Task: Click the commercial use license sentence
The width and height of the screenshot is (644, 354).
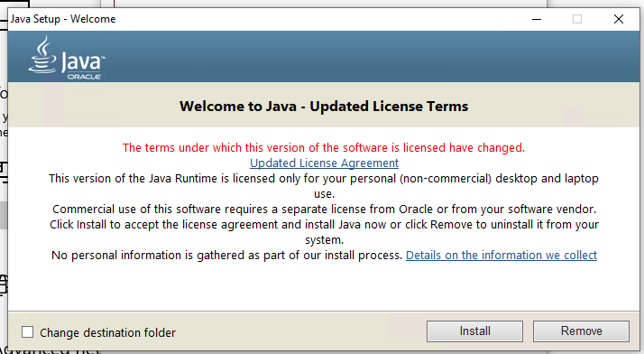Action: tap(324, 210)
